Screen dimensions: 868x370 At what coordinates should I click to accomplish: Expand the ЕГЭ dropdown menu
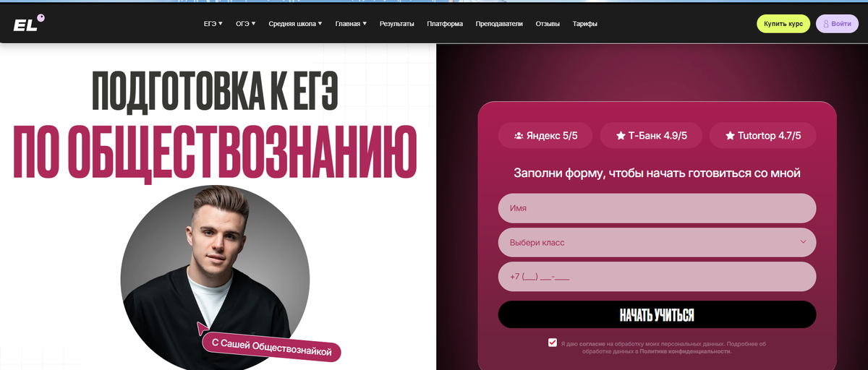pyautogui.click(x=213, y=24)
